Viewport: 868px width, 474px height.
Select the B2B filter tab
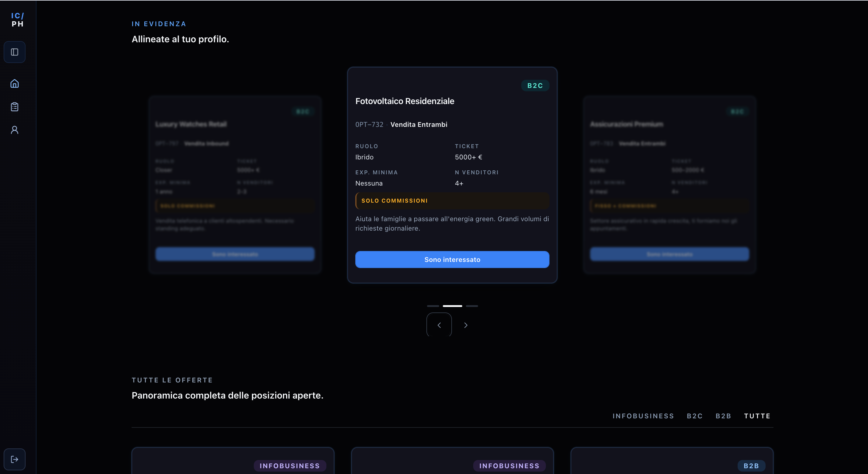click(723, 416)
